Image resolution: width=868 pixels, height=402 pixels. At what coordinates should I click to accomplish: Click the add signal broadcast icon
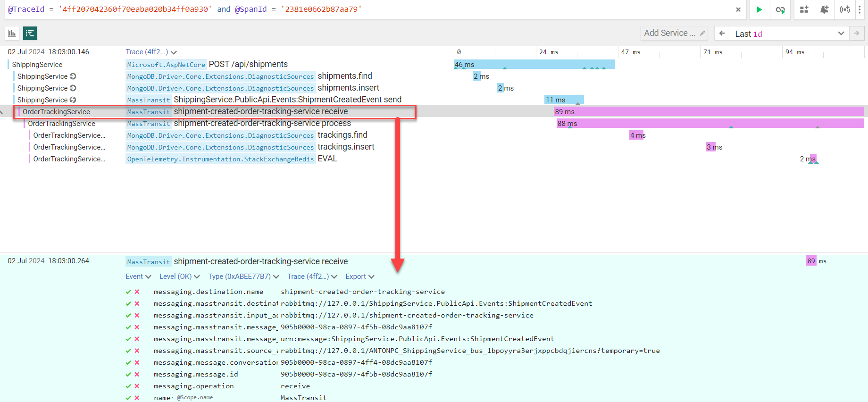pos(845,9)
